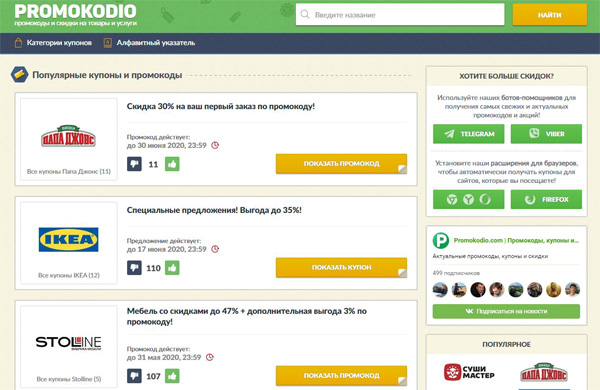The image size is (600, 390).
Task: Open the Telegram bot button
Action: pos(468,134)
